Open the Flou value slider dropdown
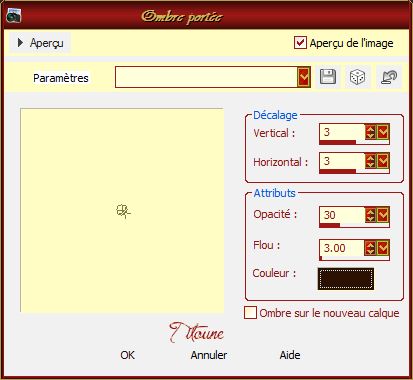This screenshot has height=380, width=413. [383, 248]
